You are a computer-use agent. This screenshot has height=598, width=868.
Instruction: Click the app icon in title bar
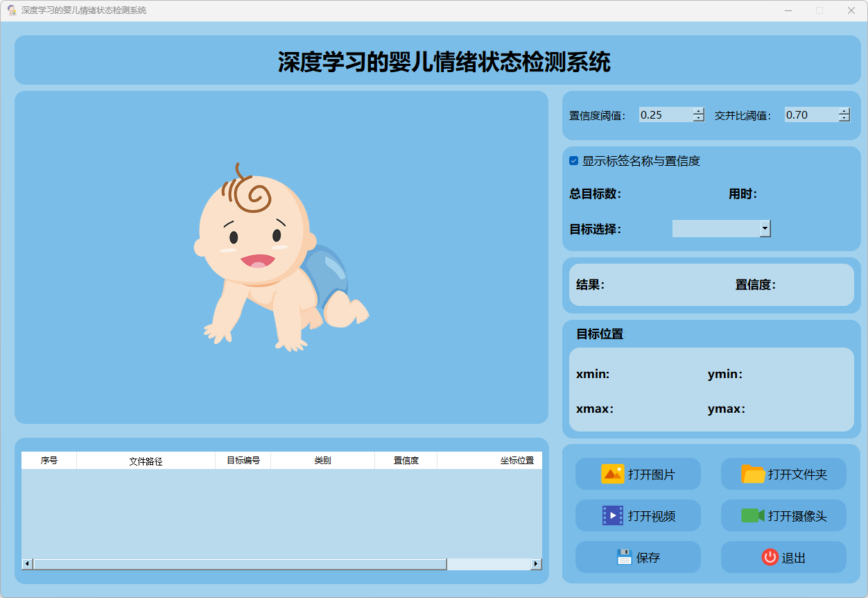pyautogui.click(x=12, y=10)
